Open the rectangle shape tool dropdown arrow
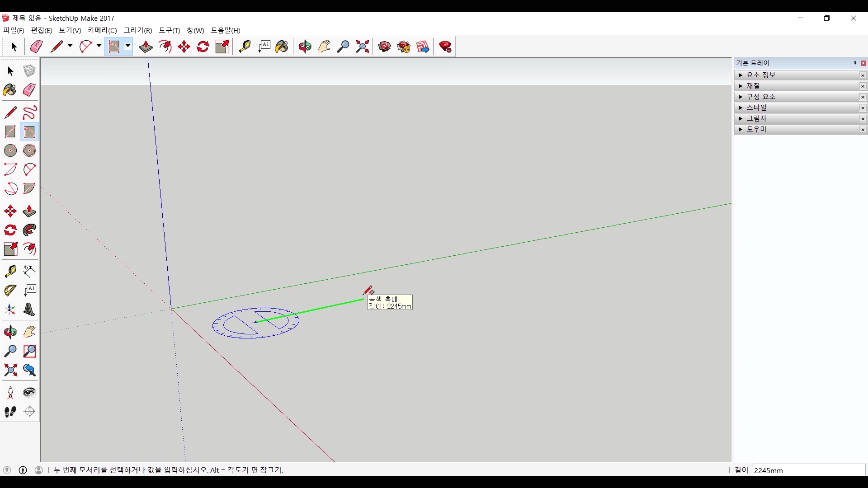Screen dimensions: 868x488 (x=128, y=46)
